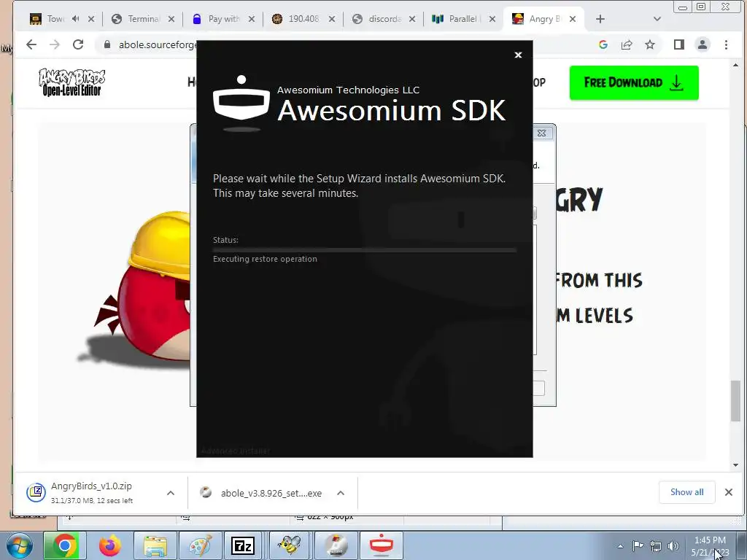The height and width of the screenshot is (560, 747).
Task: Show hidden system tray icons
Action: point(620,546)
